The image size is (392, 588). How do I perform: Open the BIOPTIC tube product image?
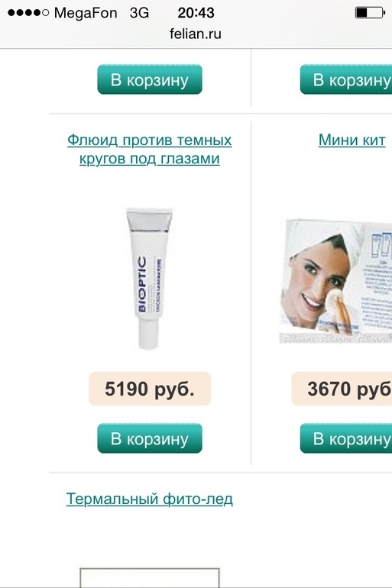[x=149, y=278]
